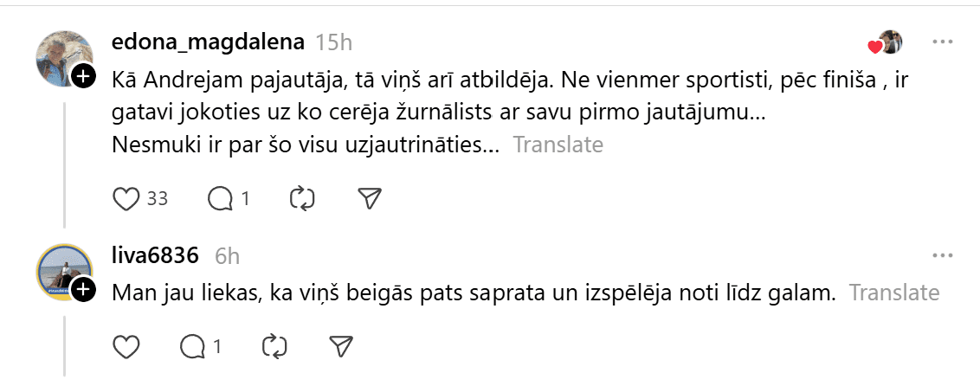
Task: Open replies on edona_magdalena's post
Action: pyautogui.click(x=222, y=199)
